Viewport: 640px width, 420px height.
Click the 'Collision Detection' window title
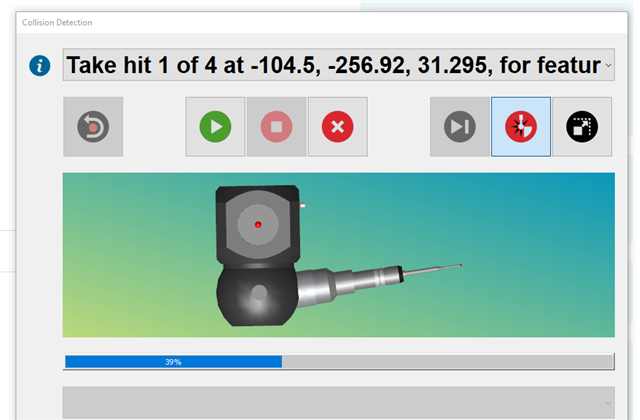(x=57, y=22)
